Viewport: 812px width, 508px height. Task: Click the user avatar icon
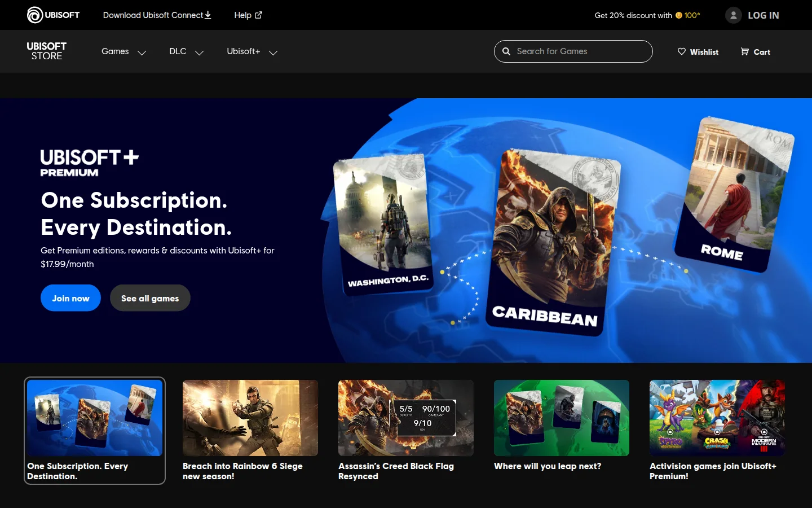(x=733, y=15)
